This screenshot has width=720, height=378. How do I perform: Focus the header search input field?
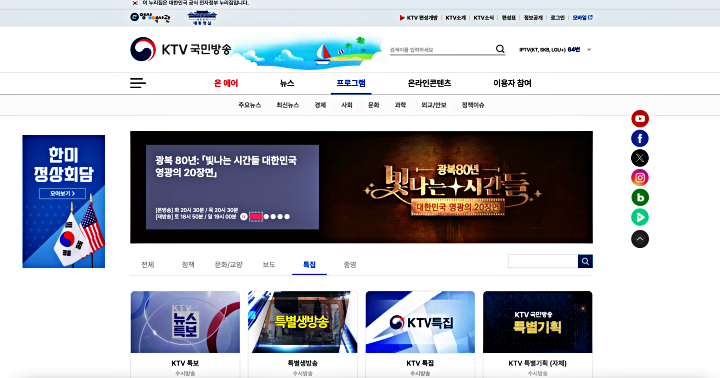[442, 50]
